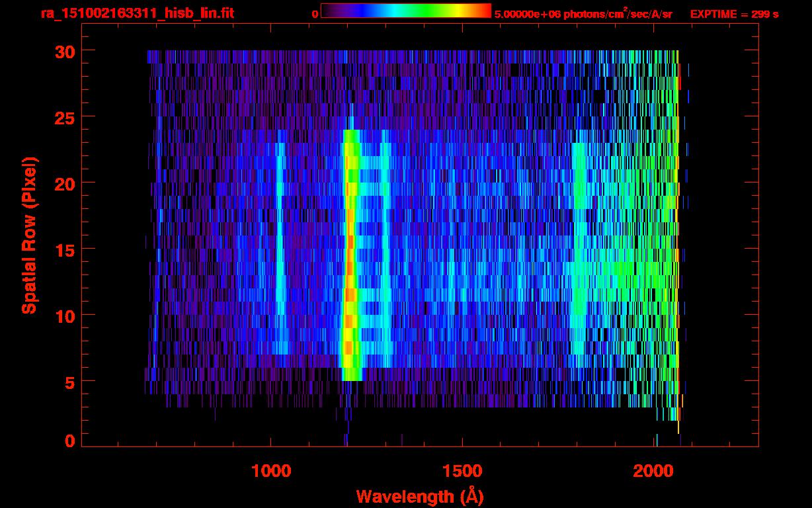Viewport: 812px width, 508px height.
Task: Click the green band near 1800 Å
Action: (x=579, y=248)
